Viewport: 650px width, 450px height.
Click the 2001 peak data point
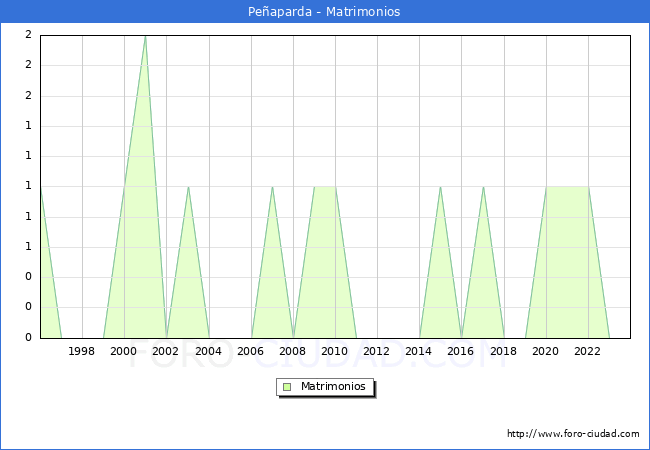pyautogui.click(x=145, y=37)
